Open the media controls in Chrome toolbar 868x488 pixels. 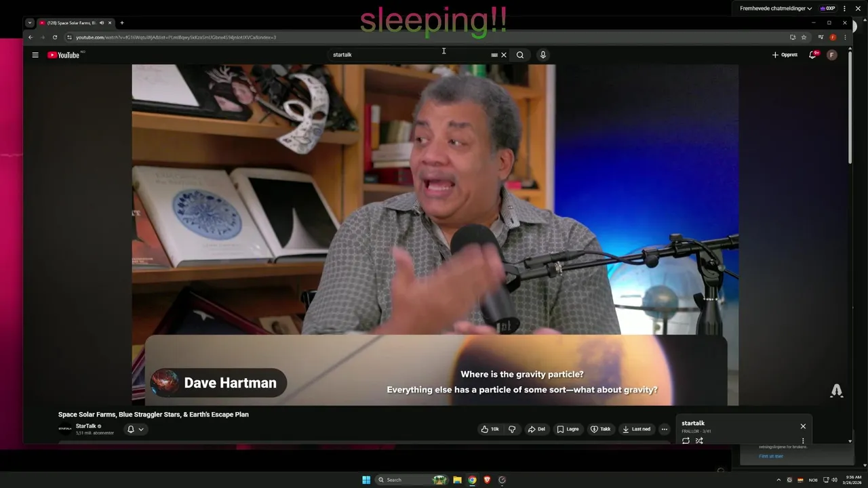coord(821,37)
